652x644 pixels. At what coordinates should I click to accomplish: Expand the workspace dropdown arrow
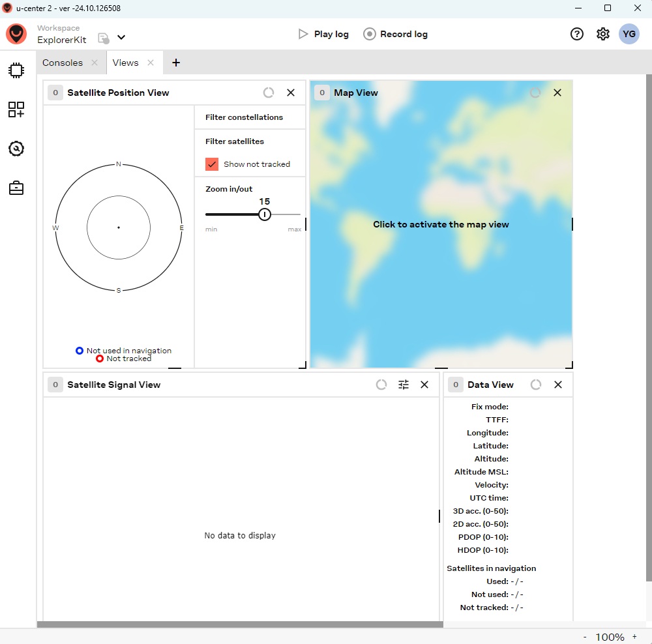[x=121, y=38]
